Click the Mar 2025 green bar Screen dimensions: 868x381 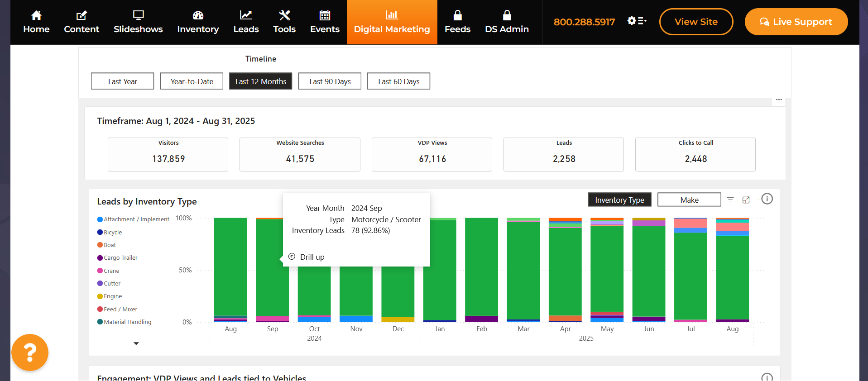[523, 271]
